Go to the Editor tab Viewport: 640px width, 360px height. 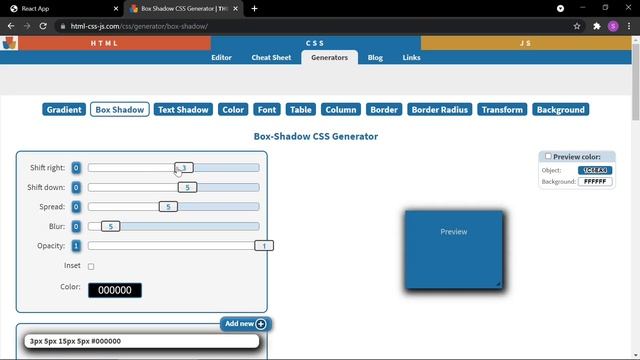(221, 58)
